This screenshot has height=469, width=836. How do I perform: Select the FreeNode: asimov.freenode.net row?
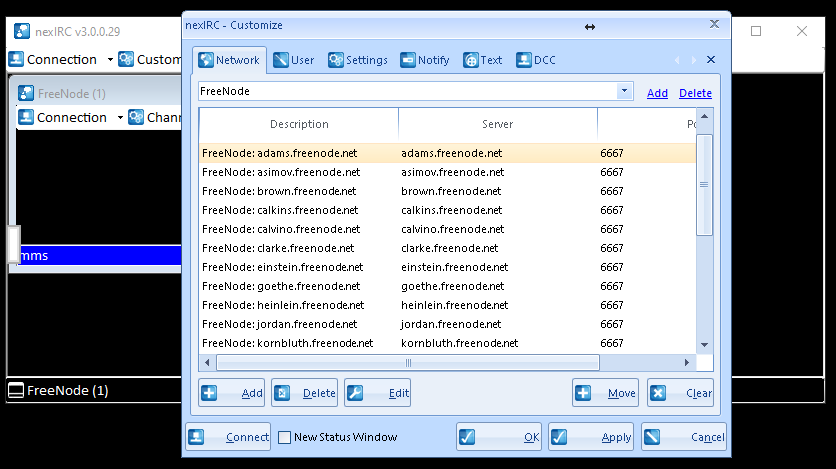coord(447,172)
